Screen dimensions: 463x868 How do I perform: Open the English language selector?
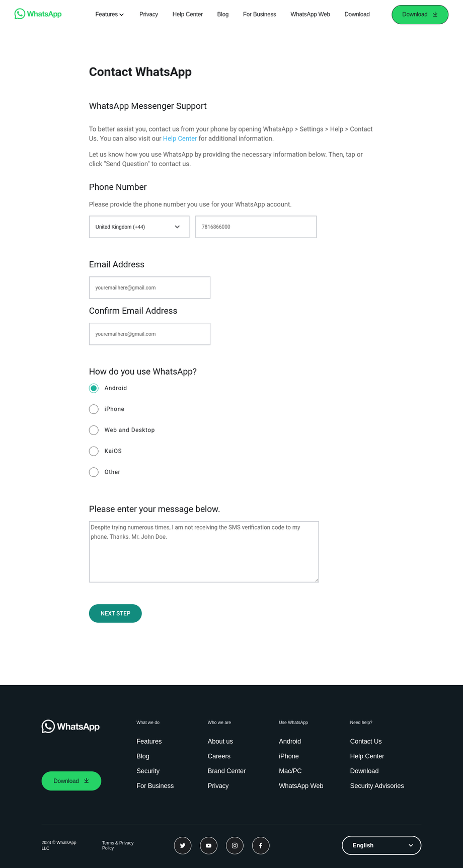pyautogui.click(x=381, y=845)
